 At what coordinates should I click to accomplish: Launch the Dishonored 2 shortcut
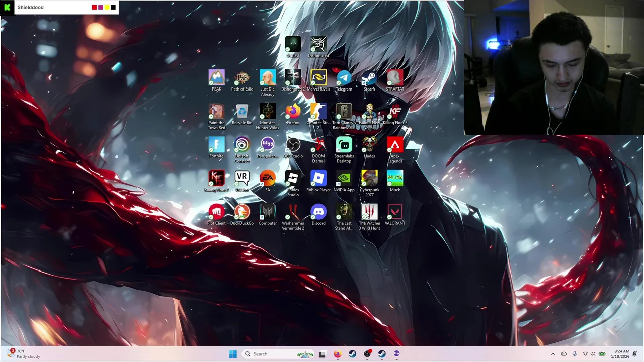tap(293, 80)
